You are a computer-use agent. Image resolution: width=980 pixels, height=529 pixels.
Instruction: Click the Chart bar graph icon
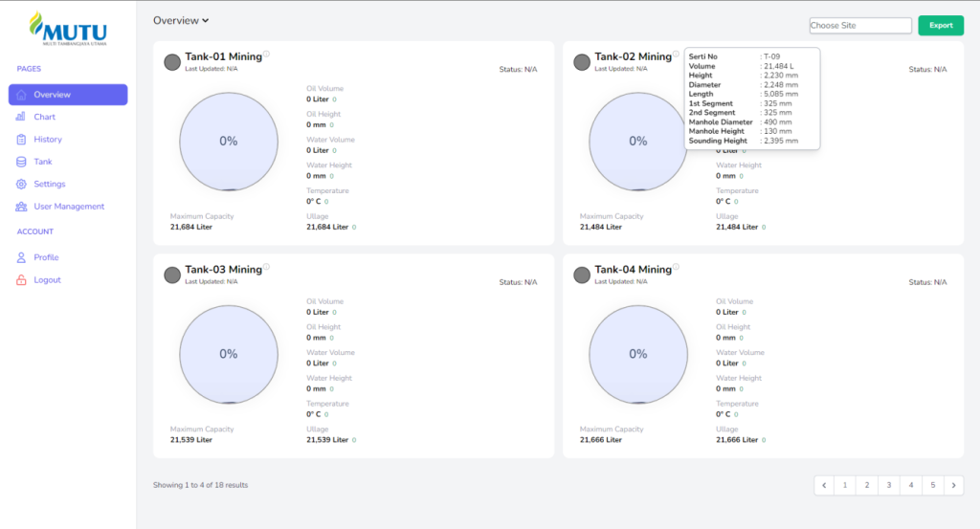click(x=22, y=117)
